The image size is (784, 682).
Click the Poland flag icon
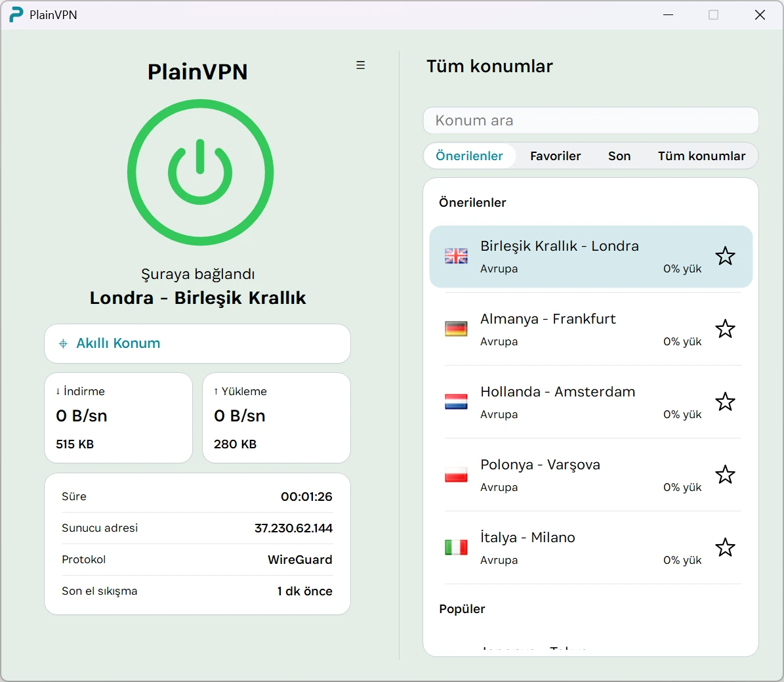click(x=456, y=475)
